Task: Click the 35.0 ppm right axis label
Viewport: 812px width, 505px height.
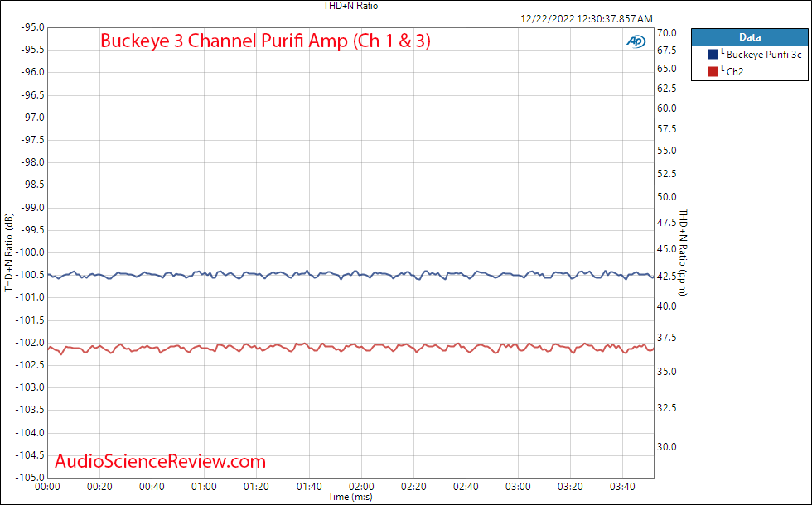Action: (666, 372)
